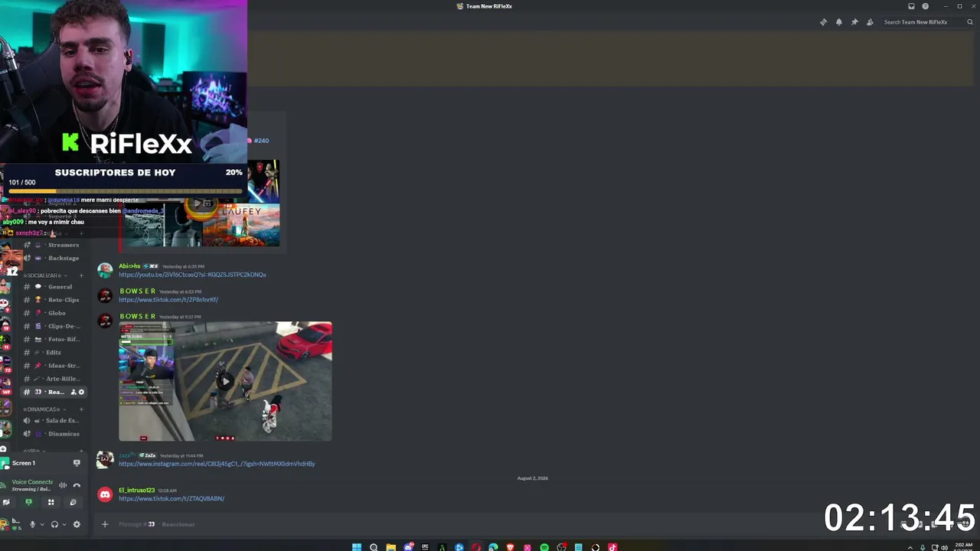Image resolution: width=980 pixels, height=551 pixels.
Task: Open the Instagram reel link
Action: [217, 464]
